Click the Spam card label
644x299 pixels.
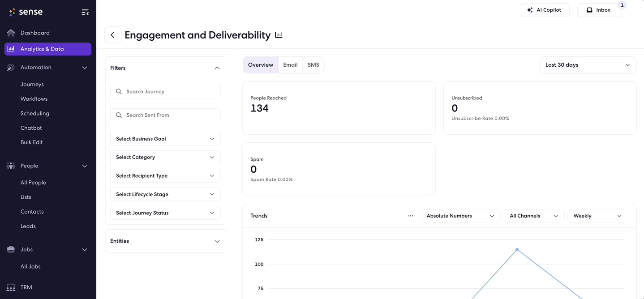[257, 159]
